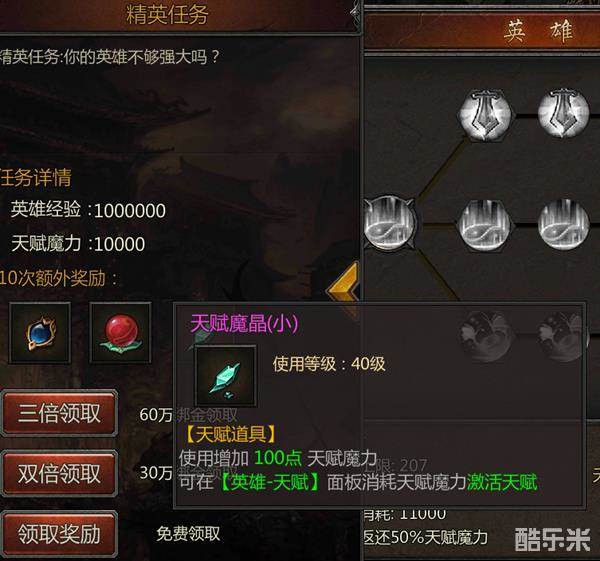600x561 pixels.
Task: Click the leftmost yin-yang talent root node
Action: [389, 222]
